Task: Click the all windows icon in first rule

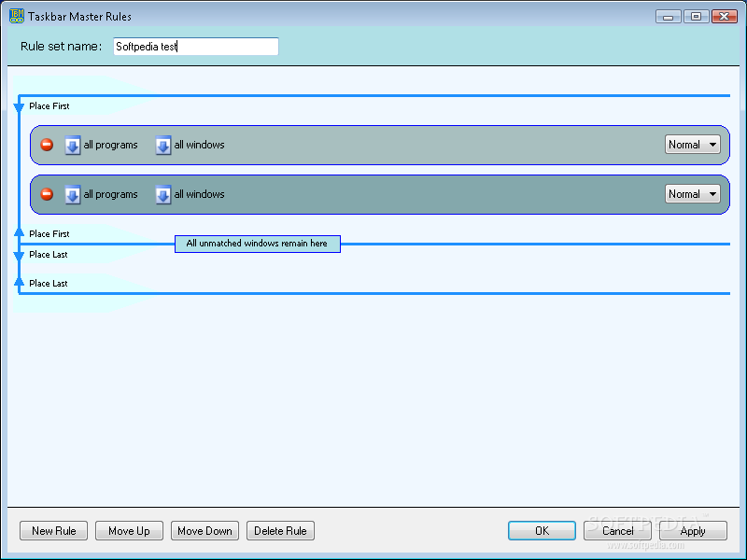Action: coord(162,146)
